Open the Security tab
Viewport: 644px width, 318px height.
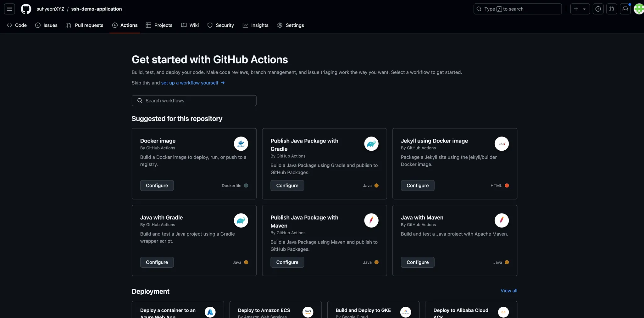(220, 25)
